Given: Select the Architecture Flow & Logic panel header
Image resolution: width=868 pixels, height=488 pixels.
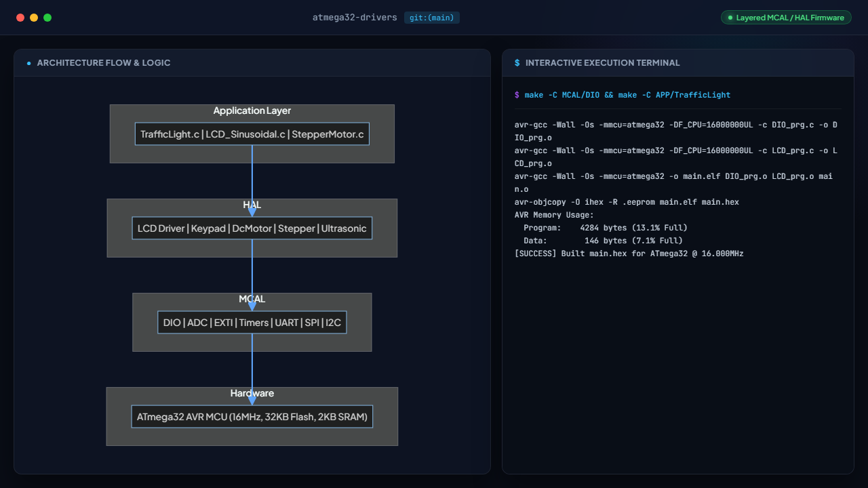Looking at the screenshot, I should [252, 63].
